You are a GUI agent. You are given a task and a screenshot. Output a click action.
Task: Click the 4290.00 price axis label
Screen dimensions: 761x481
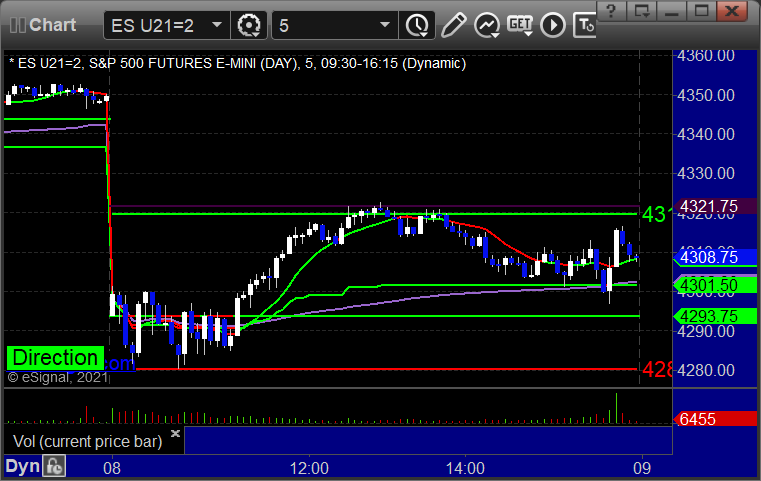coord(706,332)
